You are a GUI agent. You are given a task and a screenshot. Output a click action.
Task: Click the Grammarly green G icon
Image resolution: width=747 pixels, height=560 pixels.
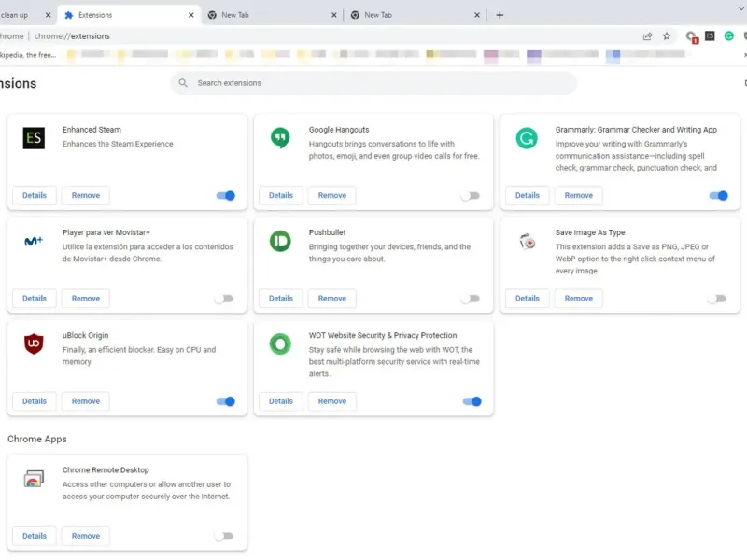pos(527,138)
